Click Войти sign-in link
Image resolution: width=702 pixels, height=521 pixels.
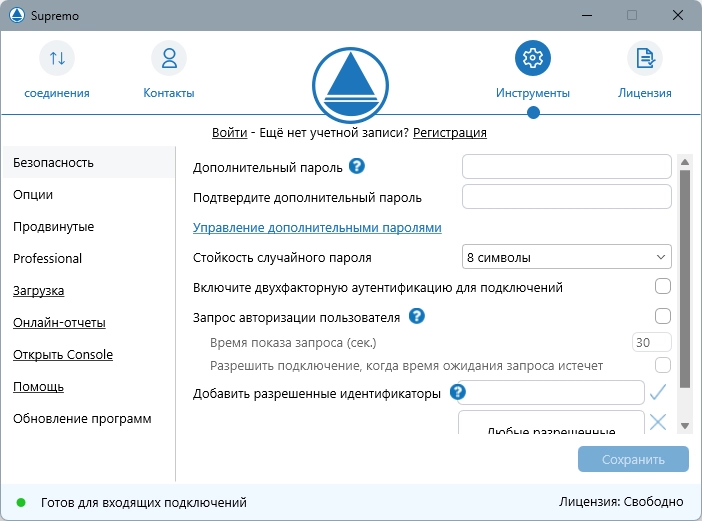coord(229,132)
